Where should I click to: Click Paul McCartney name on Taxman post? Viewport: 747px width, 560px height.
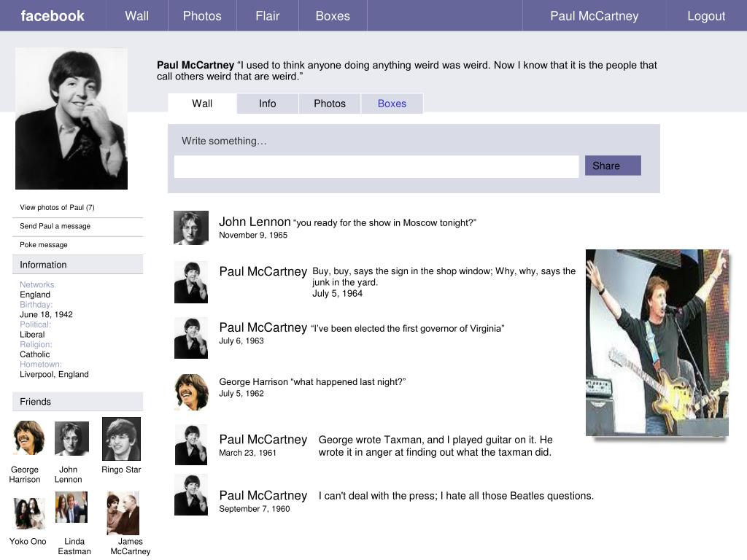(x=263, y=440)
